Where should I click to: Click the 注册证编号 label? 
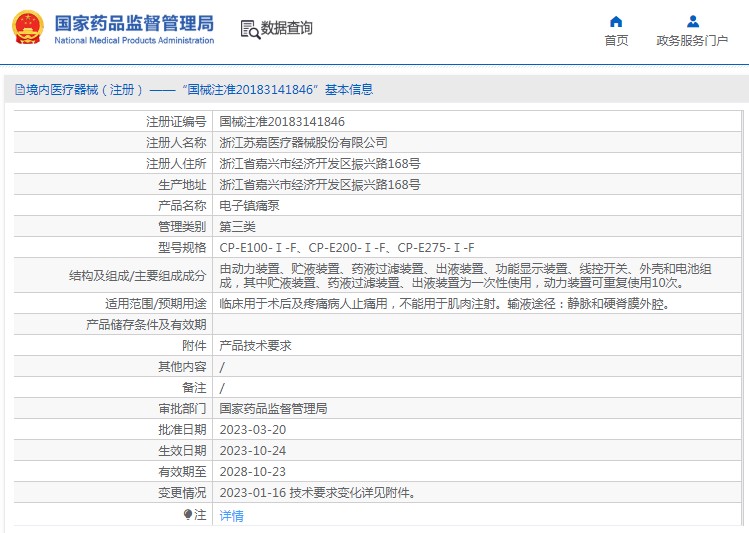tap(176, 122)
